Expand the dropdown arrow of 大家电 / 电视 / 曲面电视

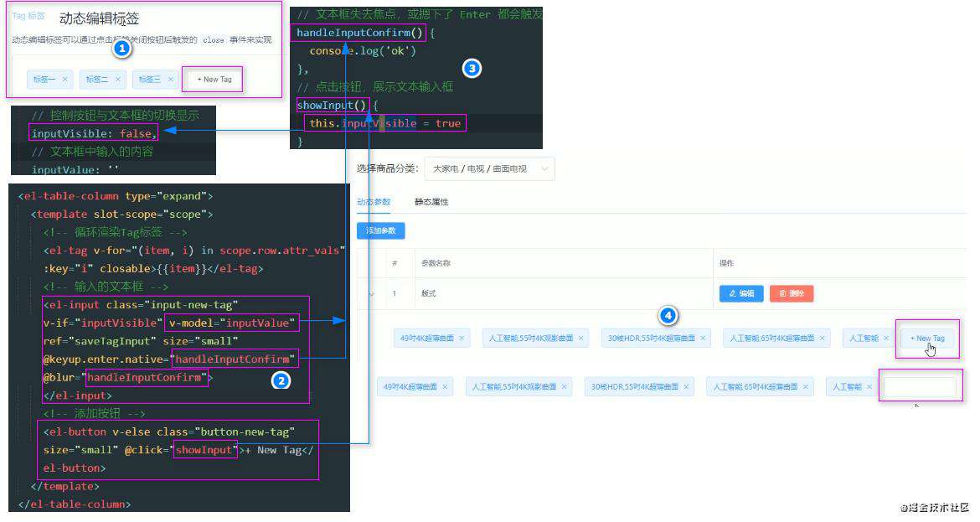[x=544, y=168]
